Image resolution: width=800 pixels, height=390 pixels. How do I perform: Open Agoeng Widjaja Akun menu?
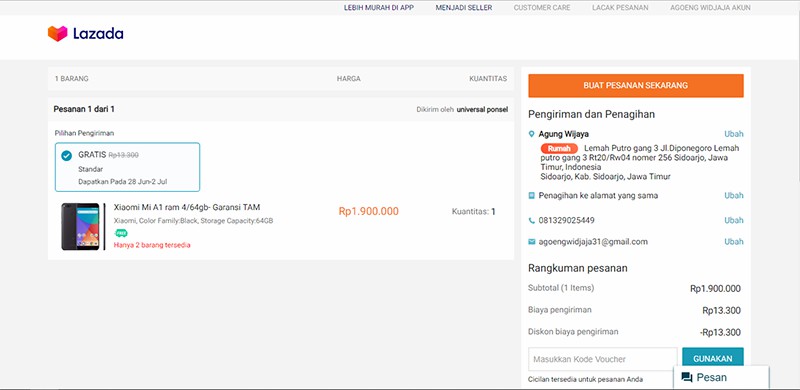click(710, 8)
